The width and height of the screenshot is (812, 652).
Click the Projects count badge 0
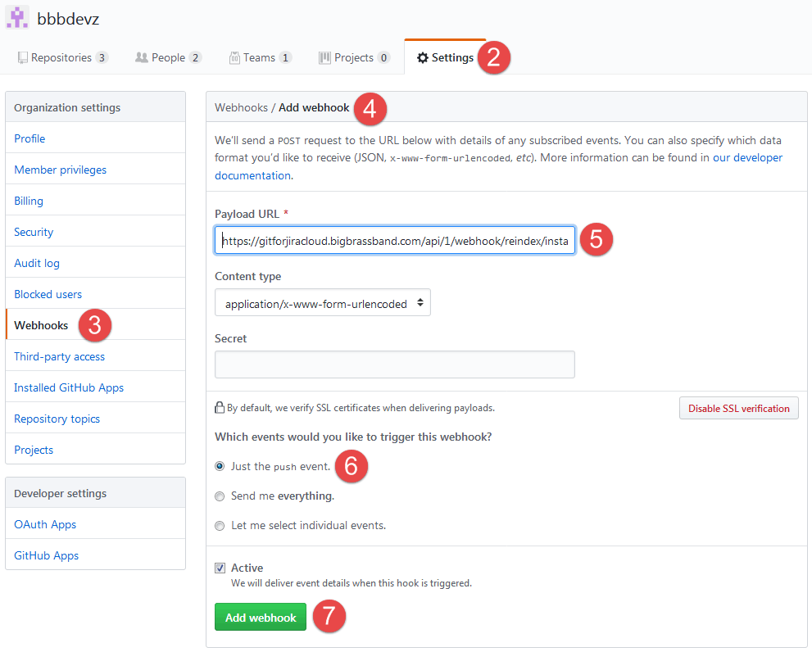point(383,57)
